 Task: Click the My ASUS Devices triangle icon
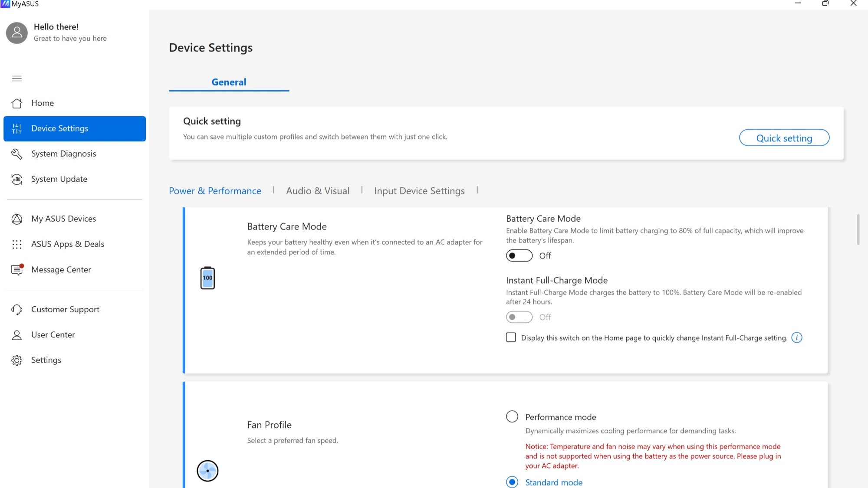click(17, 219)
